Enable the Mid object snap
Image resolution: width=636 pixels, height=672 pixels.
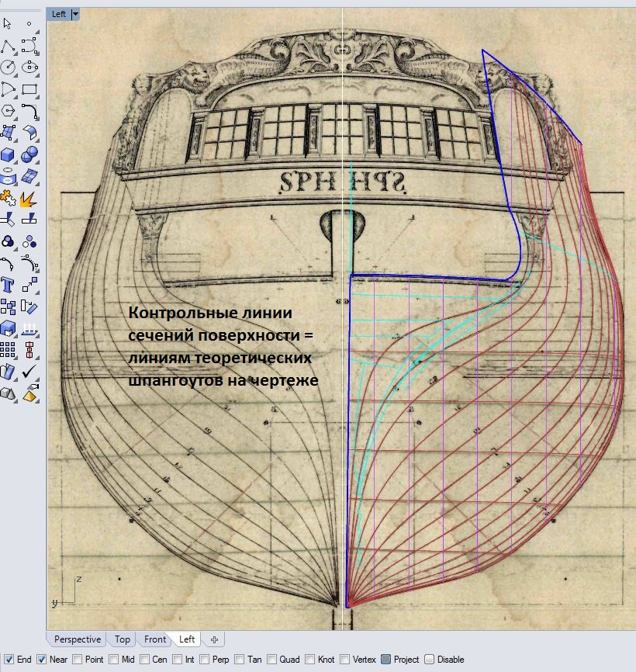(x=115, y=660)
